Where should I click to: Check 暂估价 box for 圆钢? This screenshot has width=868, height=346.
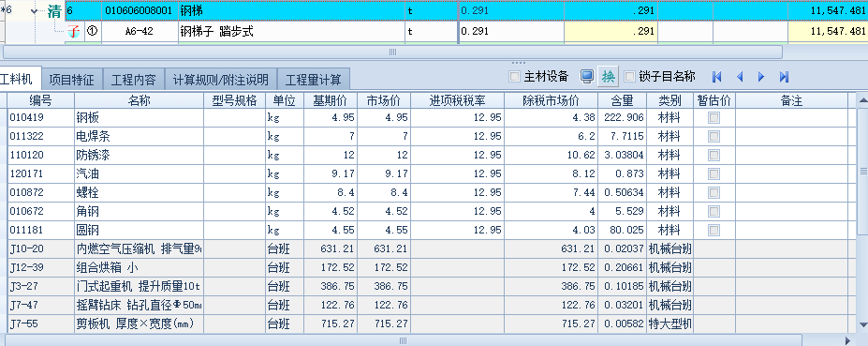(x=714, y=230)
